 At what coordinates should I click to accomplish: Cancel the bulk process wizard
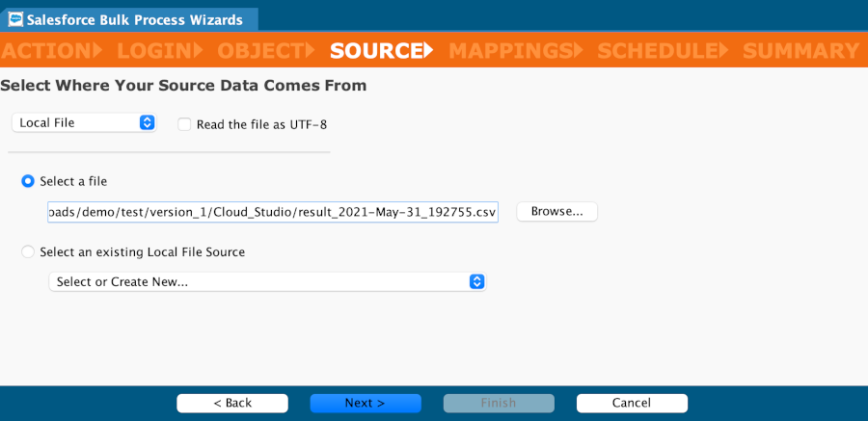pos(632,403)
